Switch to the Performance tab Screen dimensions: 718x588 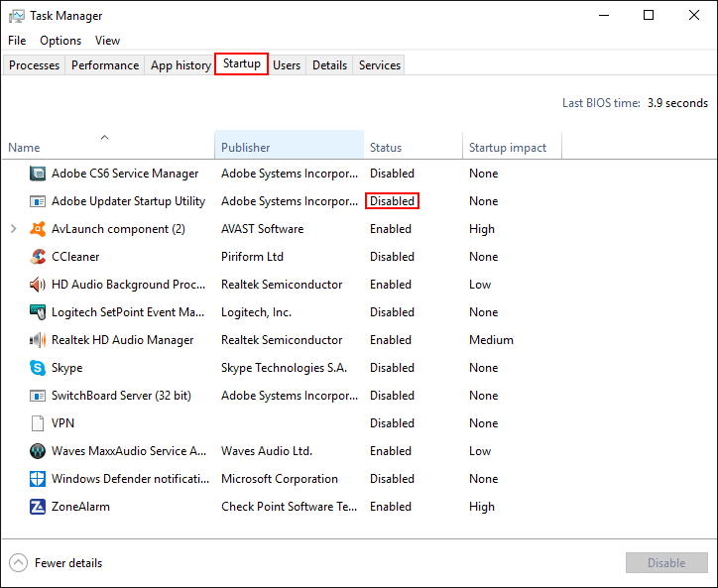click(x=105, y=65)
